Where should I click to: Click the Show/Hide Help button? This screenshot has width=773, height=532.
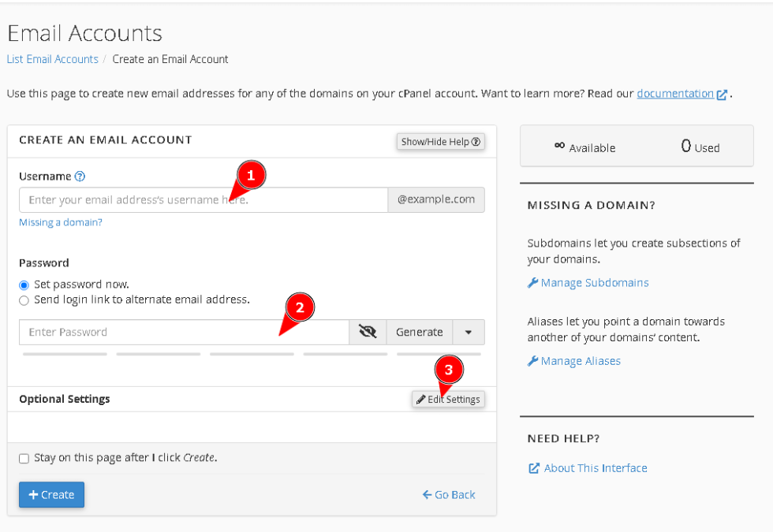[440, 141]
